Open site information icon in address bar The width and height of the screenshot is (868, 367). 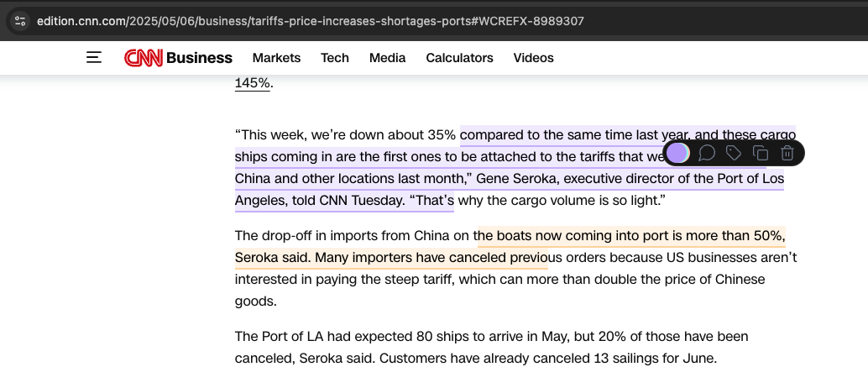coord(20,21)
